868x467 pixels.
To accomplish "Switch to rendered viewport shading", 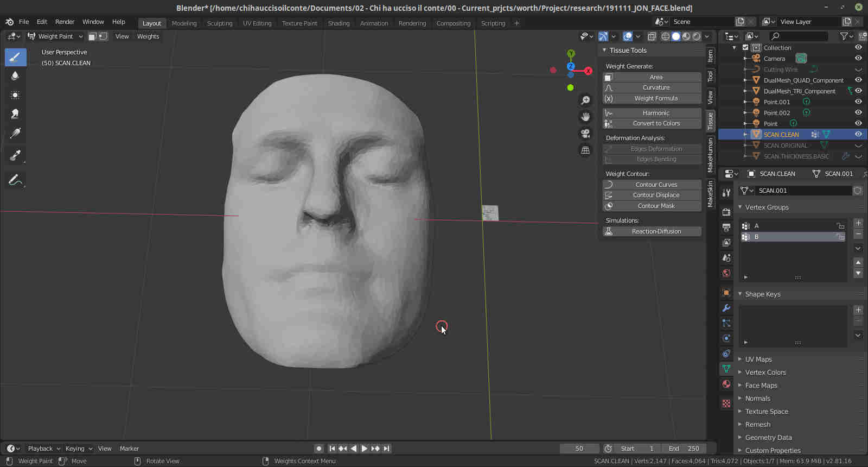I will click(697, 36).
